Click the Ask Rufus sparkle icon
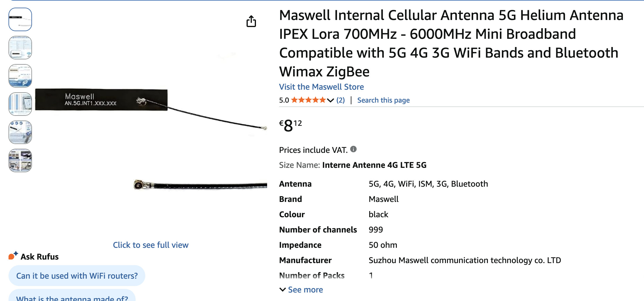The width and height of the screenshot is (644, 301). [13, 255]
